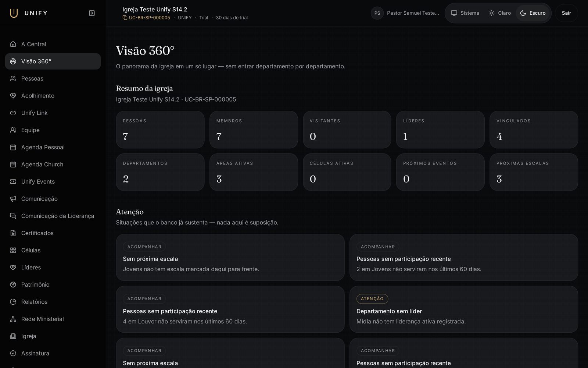Open the Departamento sem líder alert card
Screen dimensions: 588x368
click(464, 309)
